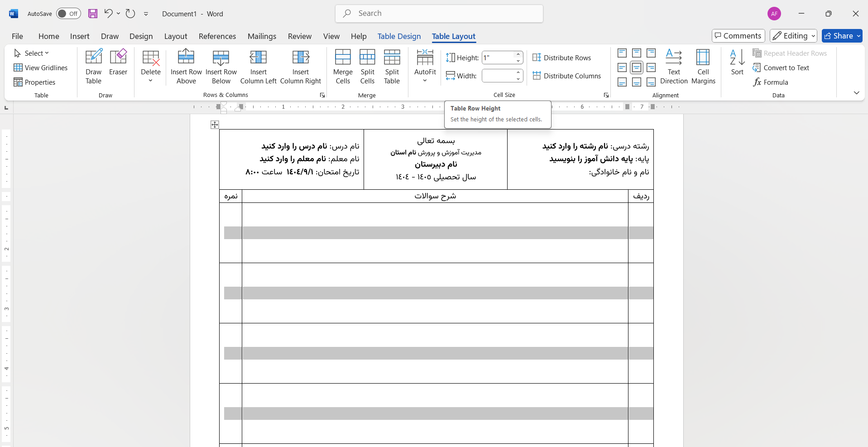Redo the last action

(130, 14)
